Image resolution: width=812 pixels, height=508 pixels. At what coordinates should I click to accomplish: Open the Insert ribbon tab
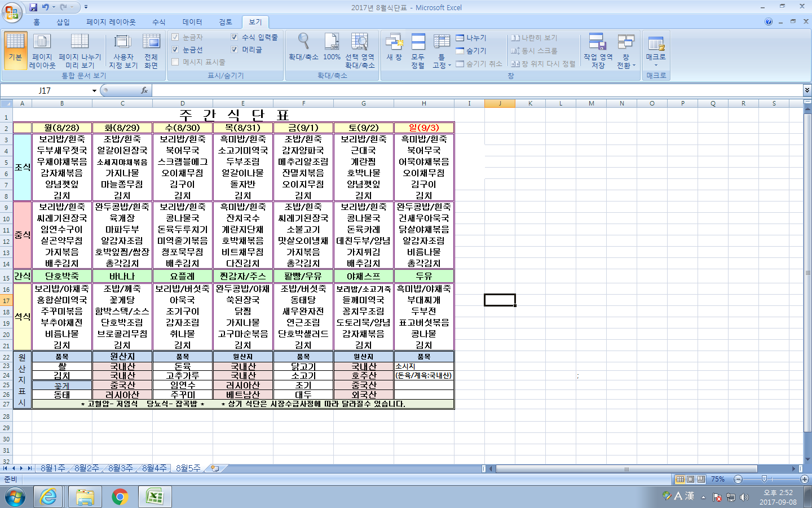pos(63,22)
